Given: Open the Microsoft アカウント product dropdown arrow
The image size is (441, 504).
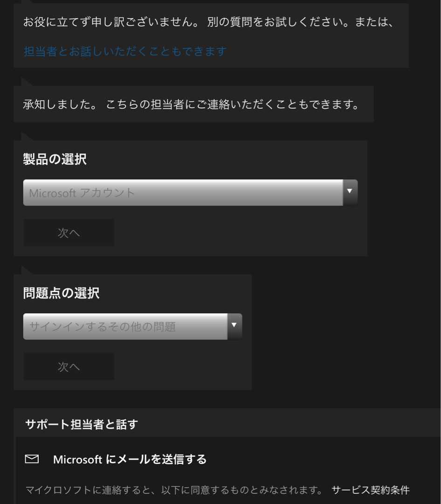Looking at the screenshot, I should point(350,192).
